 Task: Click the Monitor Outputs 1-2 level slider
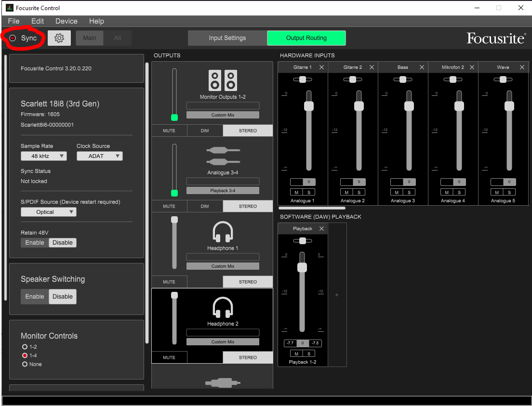click(174, 94)
